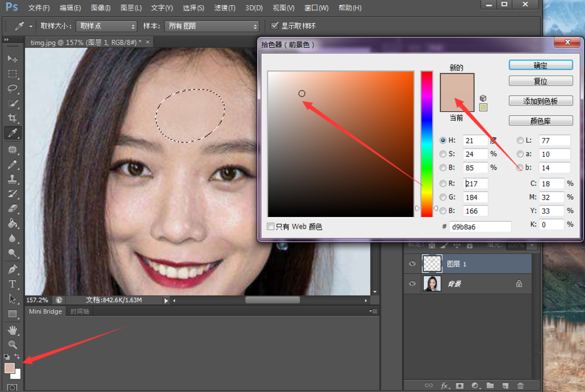Viewport: 585px width, 392px height.
Task: Expand the collapsed toolbox double arrow
Action: 6,39
